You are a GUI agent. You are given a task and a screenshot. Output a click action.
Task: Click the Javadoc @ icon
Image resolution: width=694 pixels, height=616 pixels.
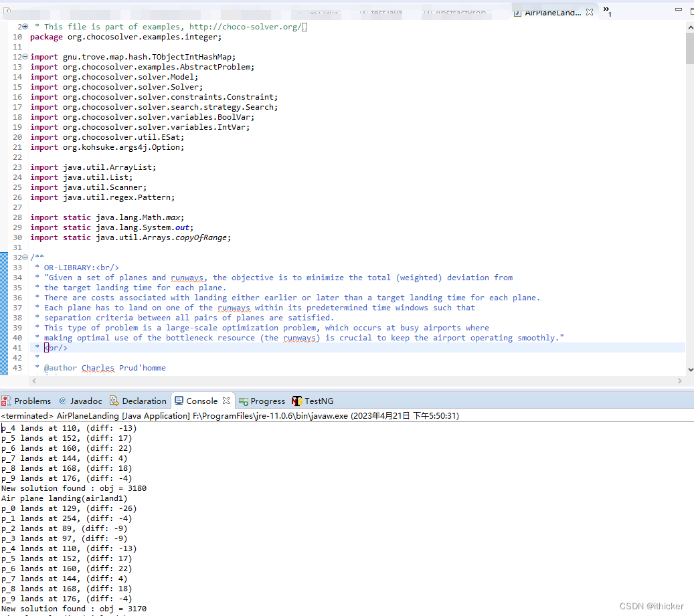tap(63, 401)
